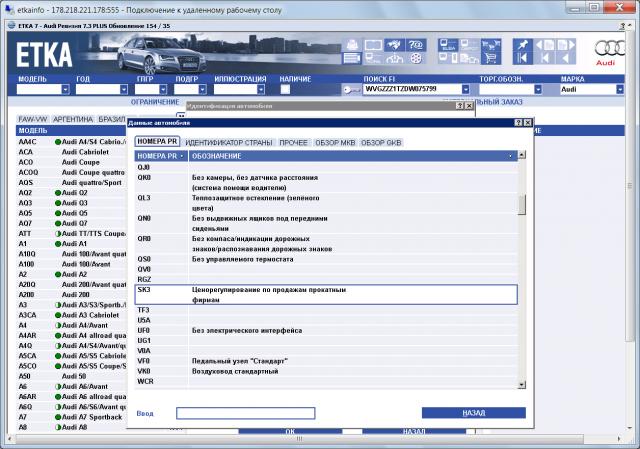Open the МАРКА dropdown showing Audi
Screen dimensions: 640x449
(x=620, y=89)
